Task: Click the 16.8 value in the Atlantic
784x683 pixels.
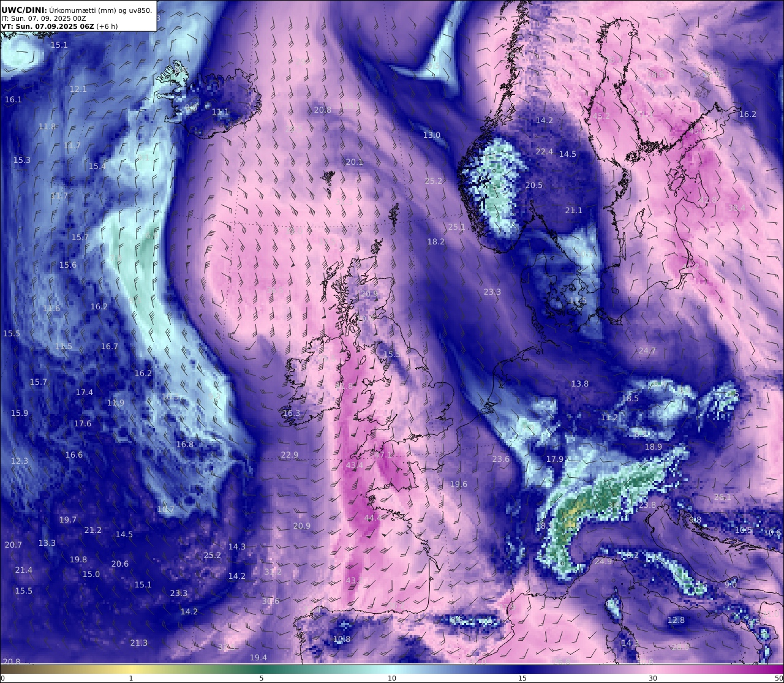Action: click(x=185, y=444)
